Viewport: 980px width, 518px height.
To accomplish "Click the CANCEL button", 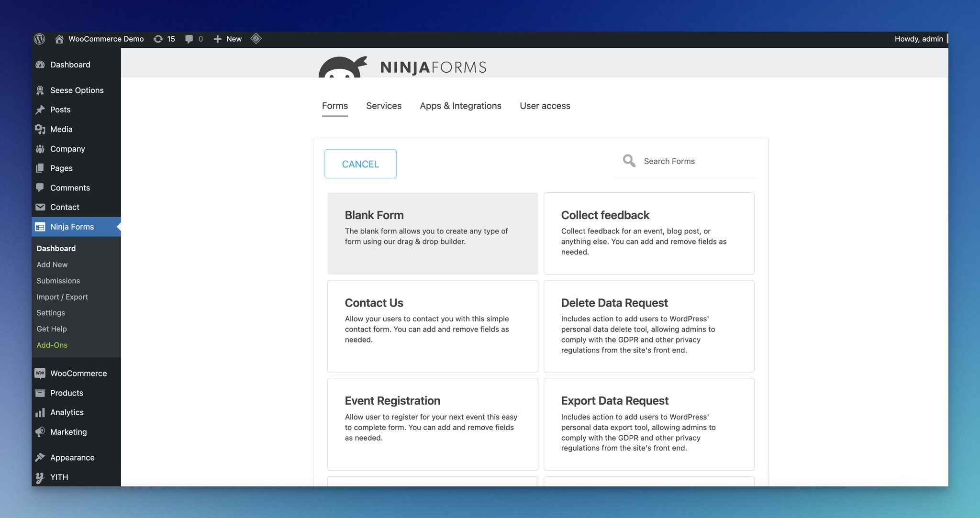I will coord(360,164).
